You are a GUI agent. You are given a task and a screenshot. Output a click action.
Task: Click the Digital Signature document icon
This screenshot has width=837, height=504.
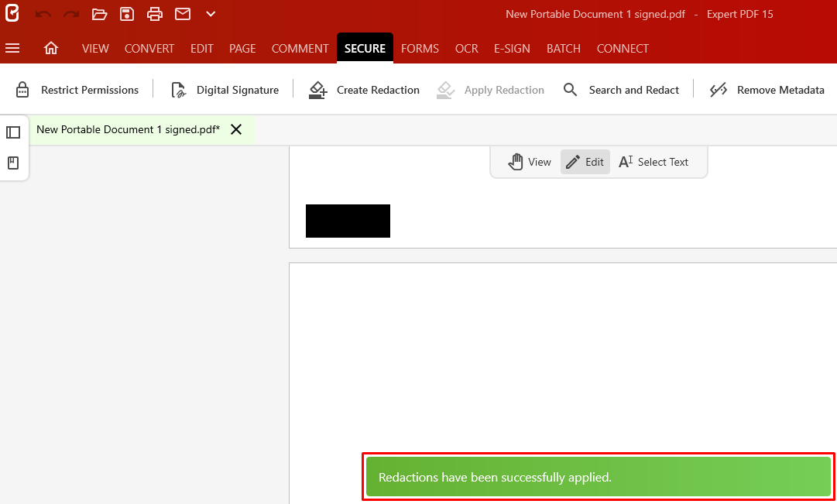178,90
